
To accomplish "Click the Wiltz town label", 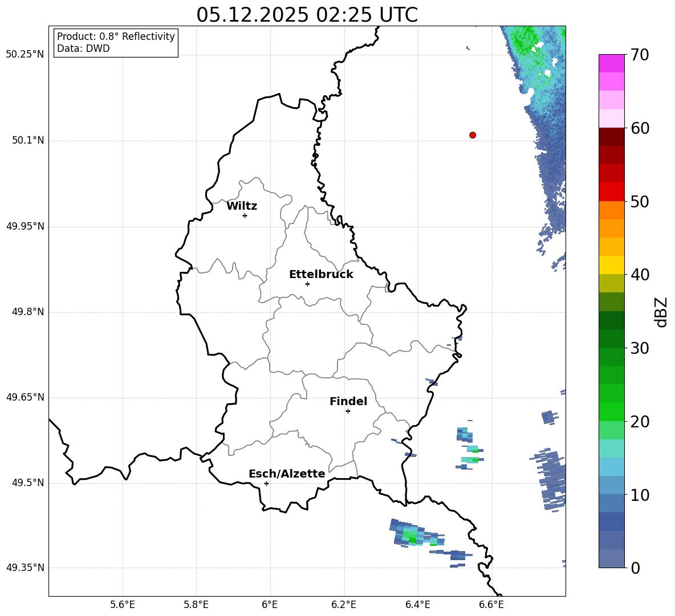I will click(242, 206).
